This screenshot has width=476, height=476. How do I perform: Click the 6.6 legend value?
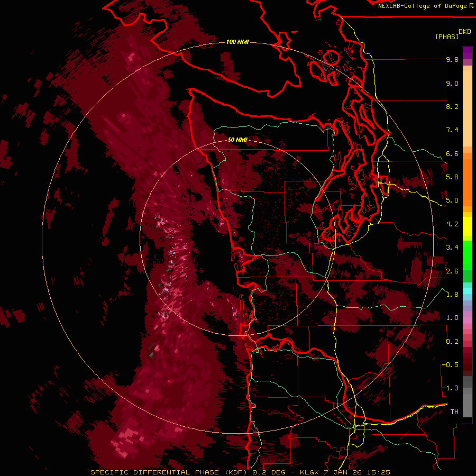(452, 153)
